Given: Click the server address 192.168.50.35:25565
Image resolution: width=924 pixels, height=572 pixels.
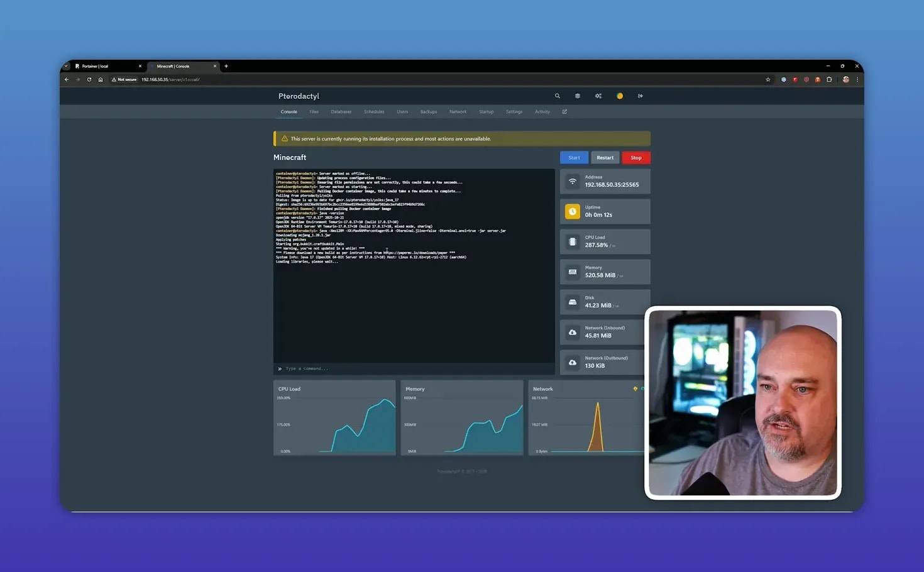Looking at the screenshot, I should pos(612,185).
